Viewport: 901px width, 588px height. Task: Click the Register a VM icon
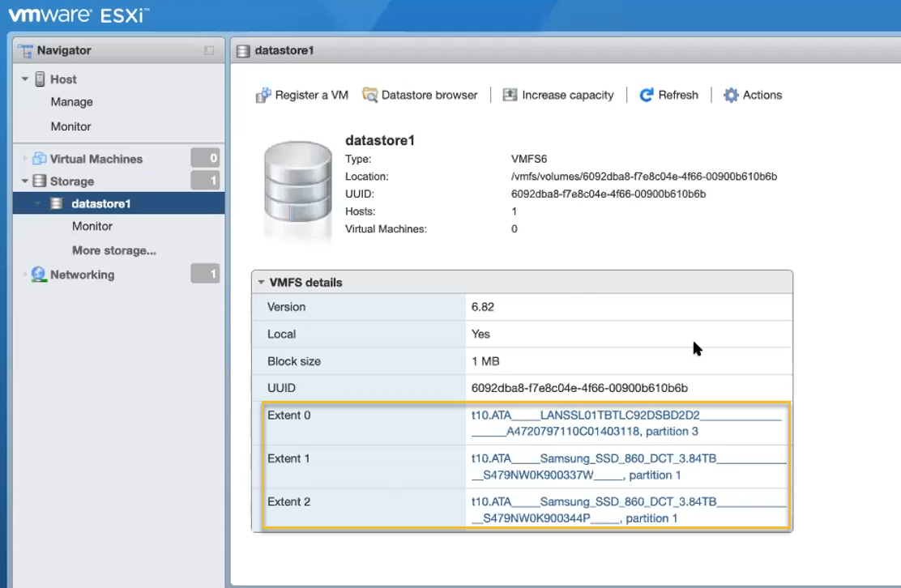click(x=263, y=96)
